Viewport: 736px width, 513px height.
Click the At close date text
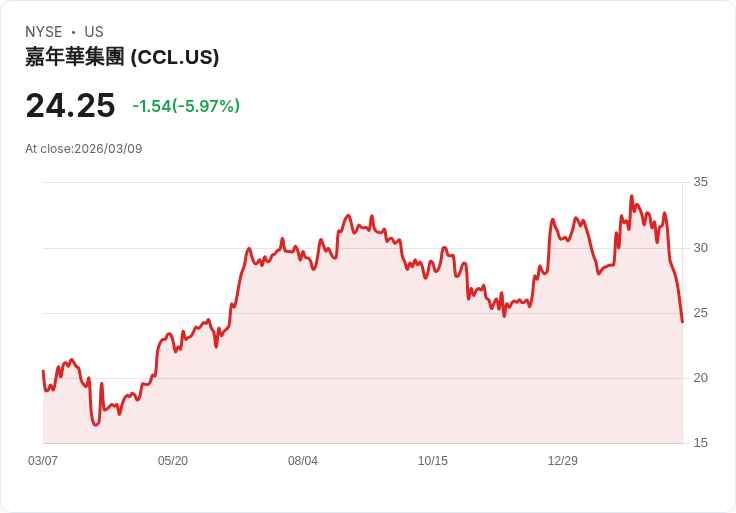[x=84, y=149]
